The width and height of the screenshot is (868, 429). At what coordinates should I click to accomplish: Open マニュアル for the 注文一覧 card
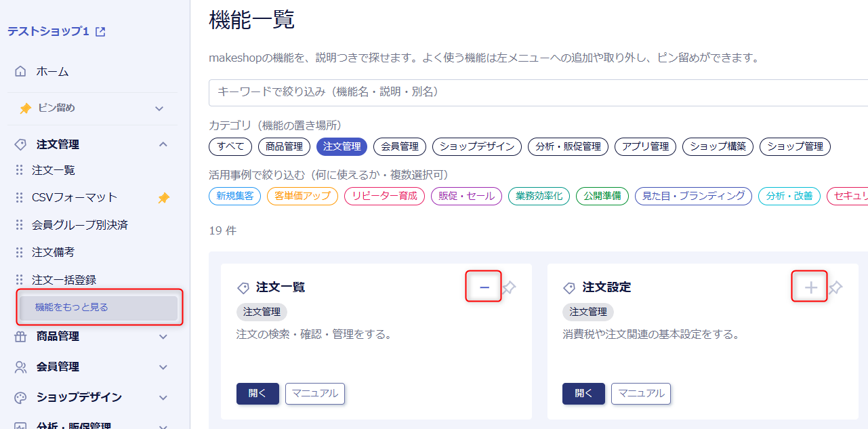point(315,394)
